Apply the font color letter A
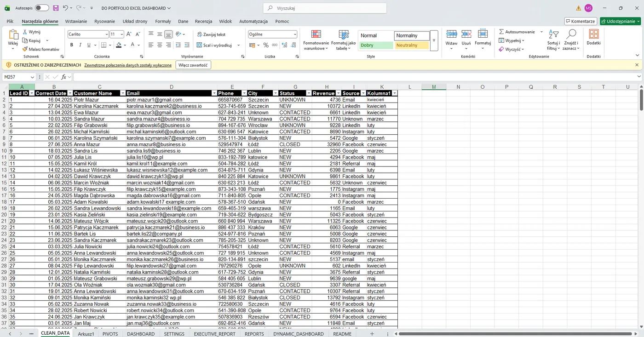The width and height of the screenshot is (644, 337). [x=132, y=45]
